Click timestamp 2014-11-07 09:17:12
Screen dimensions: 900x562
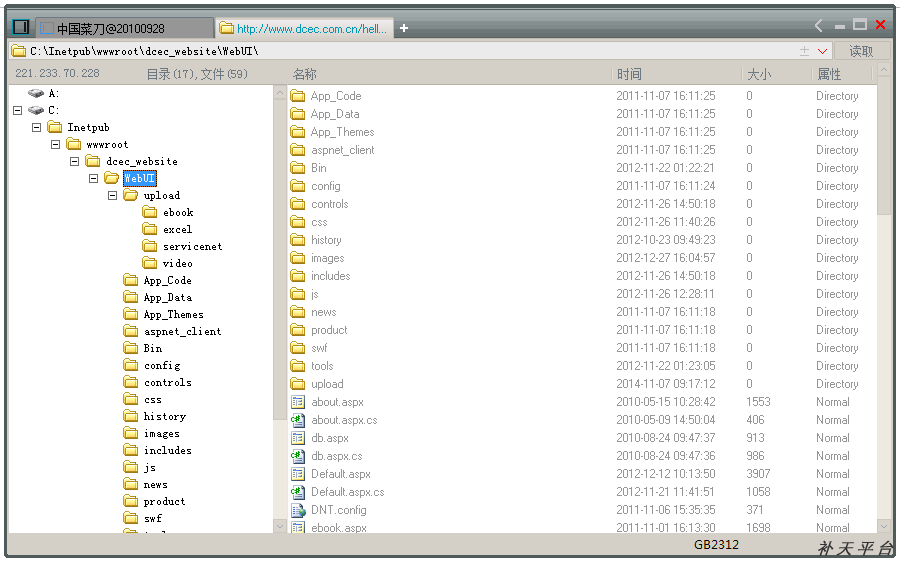666,384
